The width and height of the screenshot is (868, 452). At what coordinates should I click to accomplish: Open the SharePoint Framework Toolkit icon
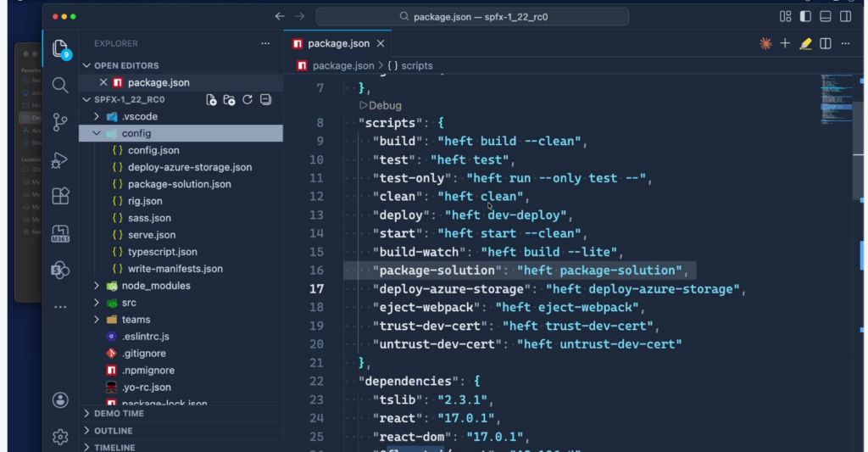[x=60, y=271]
